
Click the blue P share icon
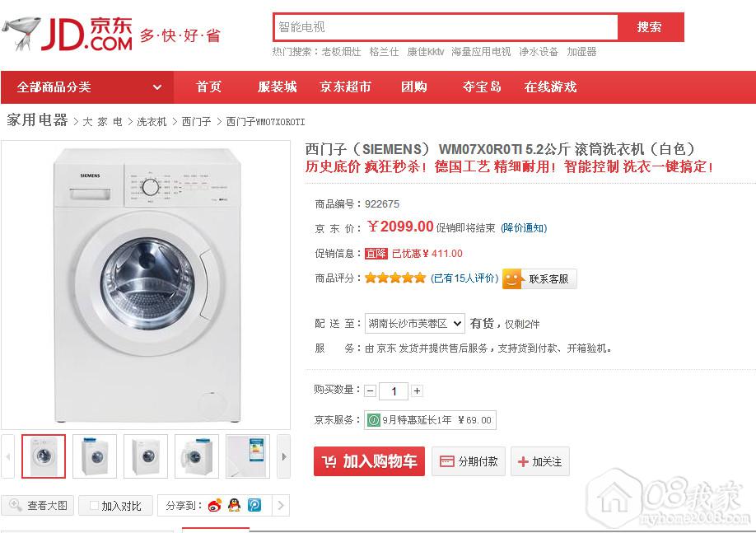click(x=254, y=505)
